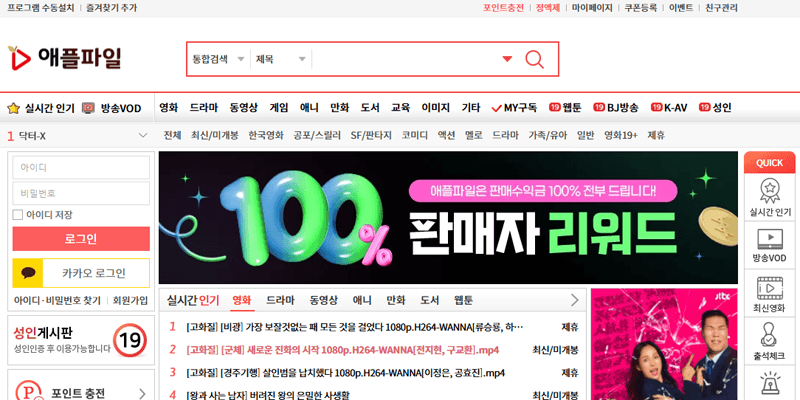
Task: Click the 아이디 input field
Action: pos(81,167)
